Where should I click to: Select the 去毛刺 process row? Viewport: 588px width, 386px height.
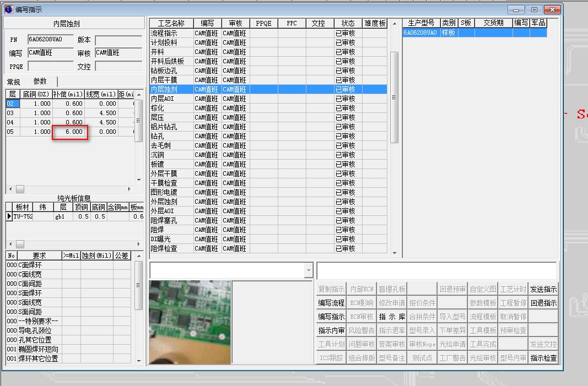click(268, 145)
